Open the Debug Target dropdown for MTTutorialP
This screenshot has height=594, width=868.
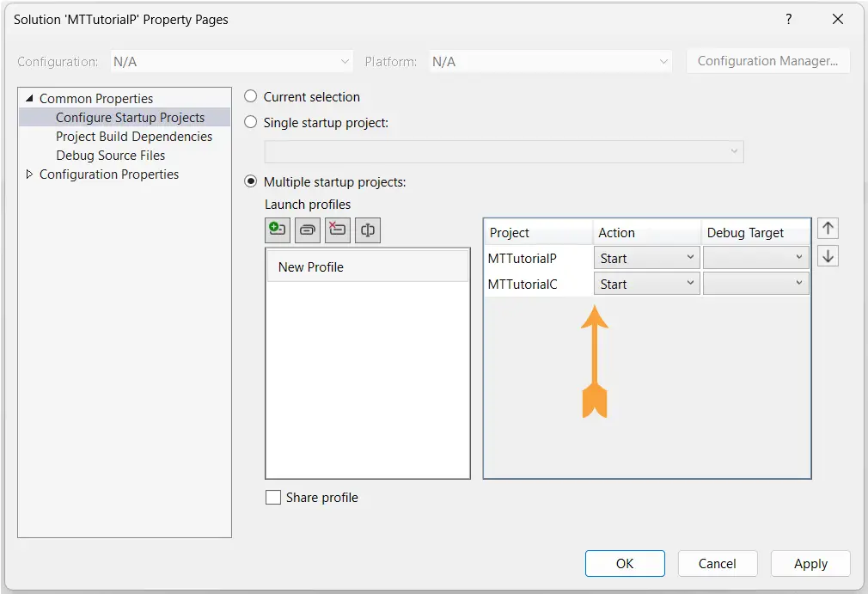point(755,258)
